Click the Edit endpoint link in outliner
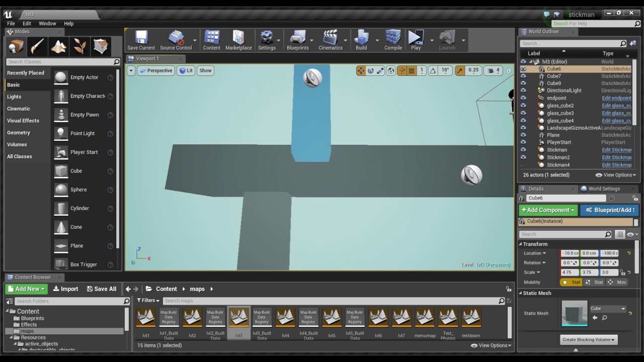 pyautogui.click(x=616, y=99)
